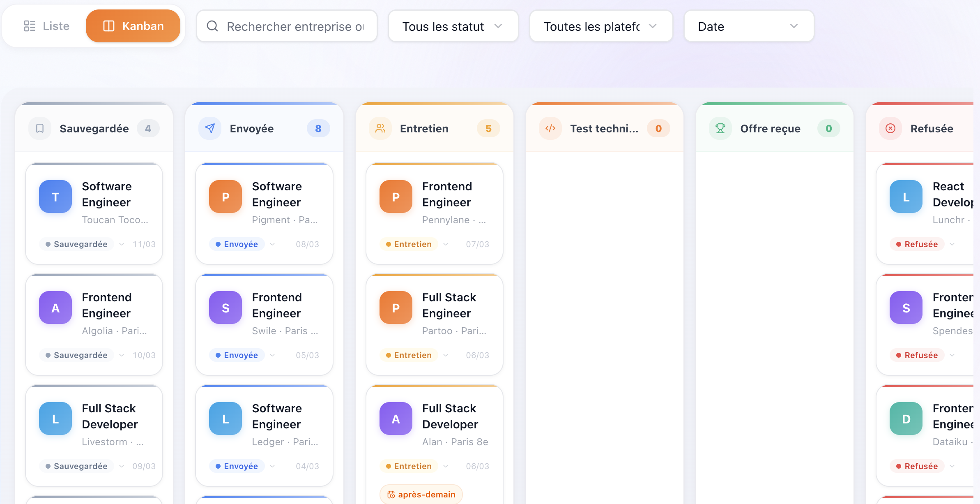
Task: Click the Toucan Toco 'T' company avatar
Action: (x=55, y=197)
